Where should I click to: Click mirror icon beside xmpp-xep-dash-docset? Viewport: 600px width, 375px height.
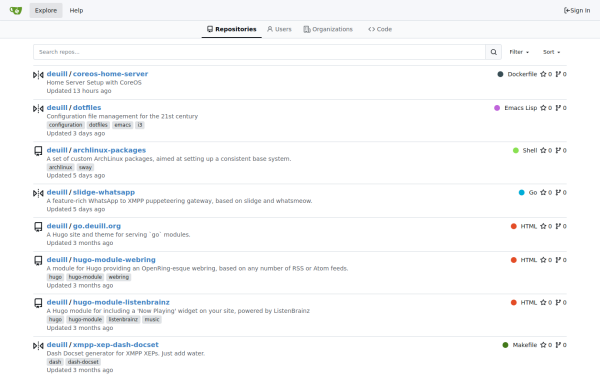38,346
